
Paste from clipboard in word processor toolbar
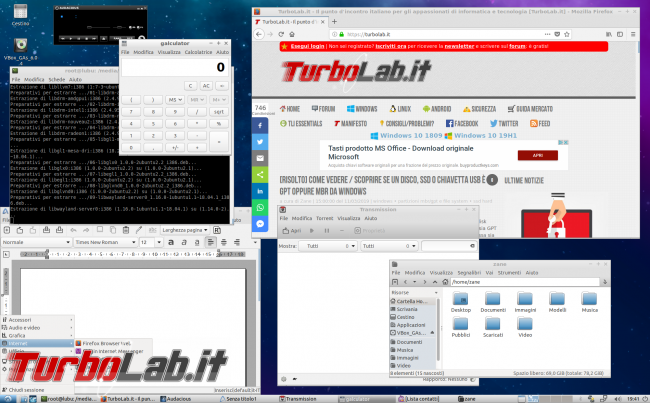126,230
